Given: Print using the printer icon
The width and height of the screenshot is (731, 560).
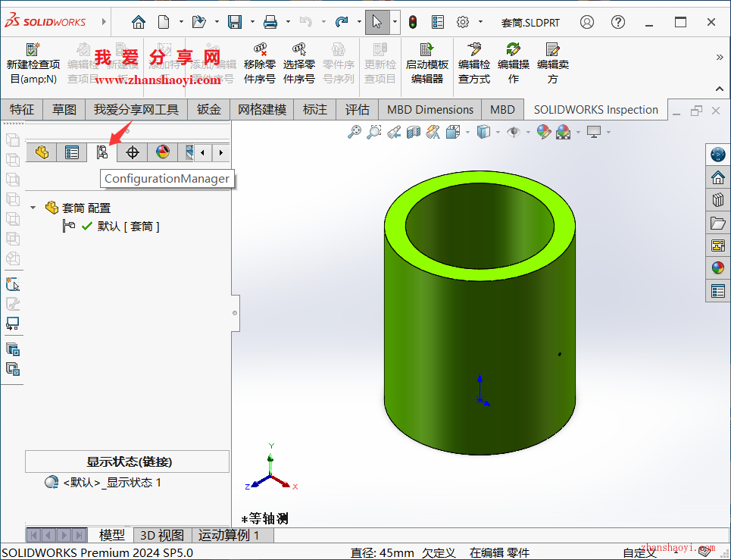Looking at the screenshot, I should click(270, 22).
